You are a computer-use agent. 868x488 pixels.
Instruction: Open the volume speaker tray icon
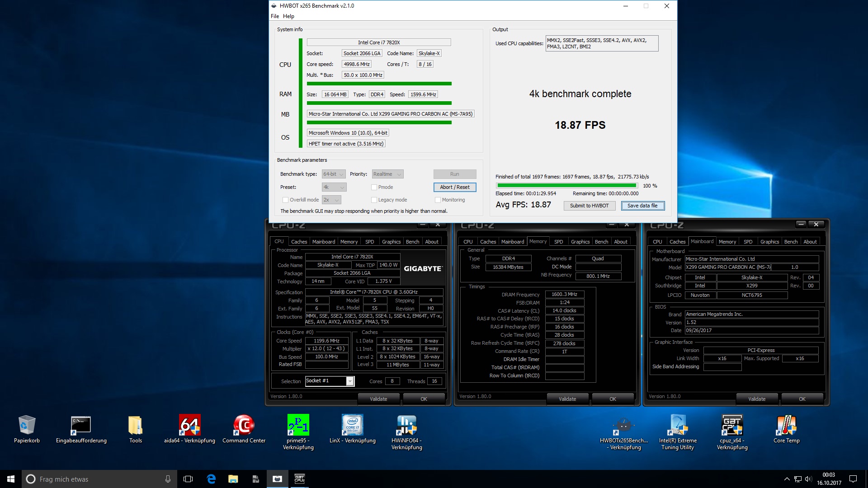pos(808,479)
